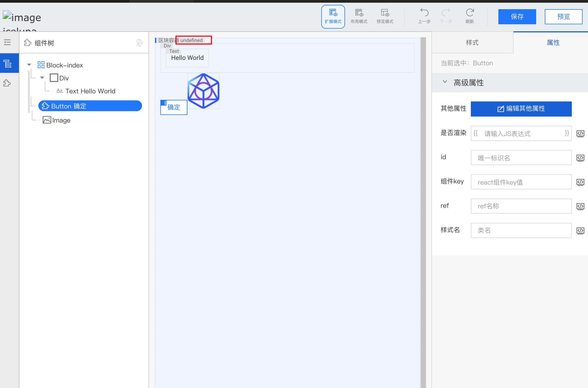Toggle JS expression mode for 是否渲染
This screenshot has height=388, width=588.
tap(580, 133)
